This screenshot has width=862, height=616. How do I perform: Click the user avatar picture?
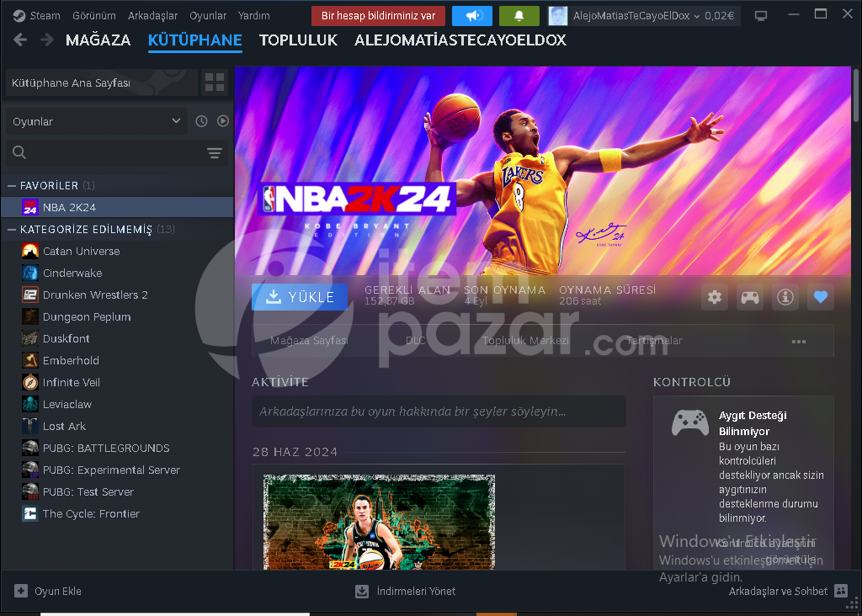point(558,16)
